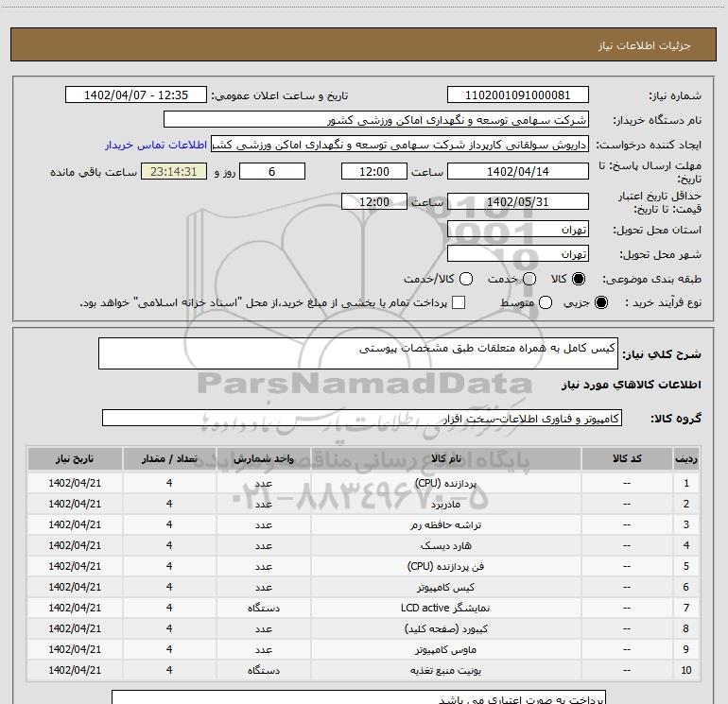Image resolution: width=728 pixels, height=704 pixels.
Task: Click the delivery city field تهران
Action: pos(518,254)
